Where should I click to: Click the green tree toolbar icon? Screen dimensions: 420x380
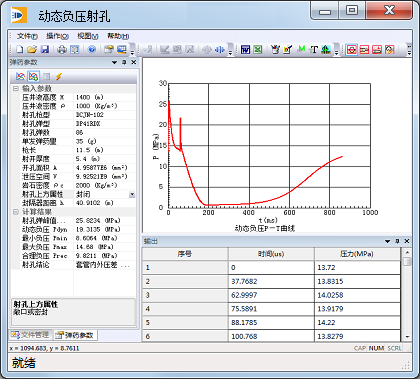pos(326,50)
